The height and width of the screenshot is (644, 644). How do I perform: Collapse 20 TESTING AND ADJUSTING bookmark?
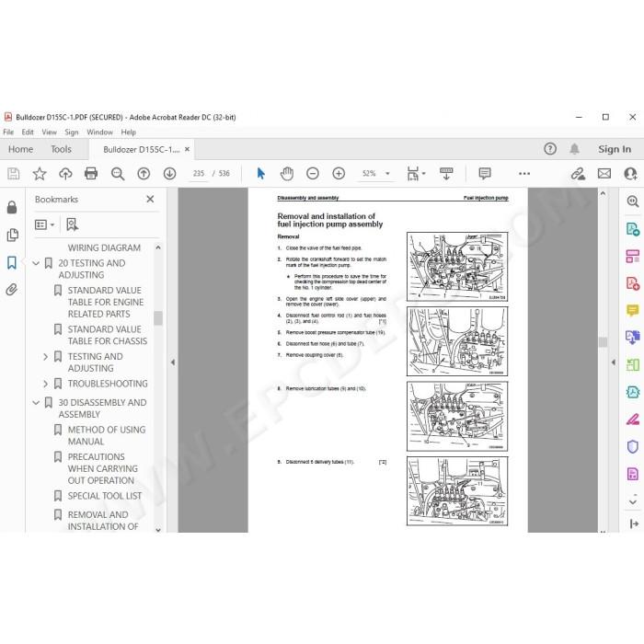click(36, 263)
